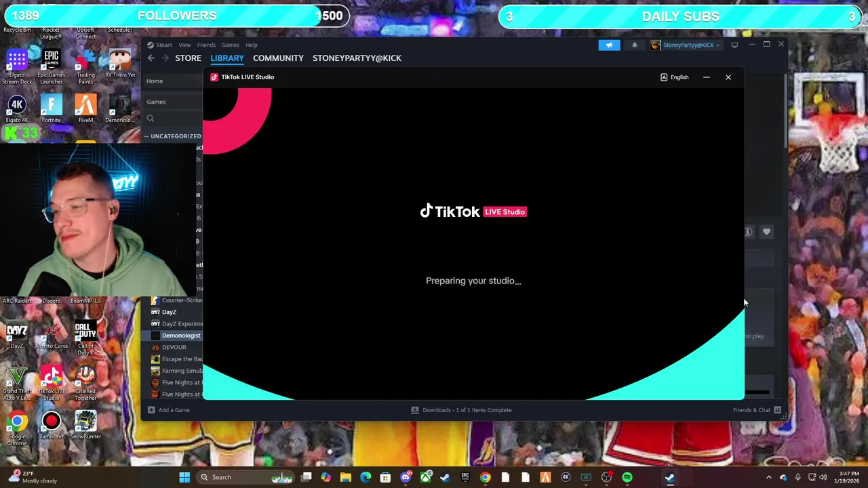Launch Fortnite desktop icon
The image size is (868, 488).
click(x=52, y=109)
